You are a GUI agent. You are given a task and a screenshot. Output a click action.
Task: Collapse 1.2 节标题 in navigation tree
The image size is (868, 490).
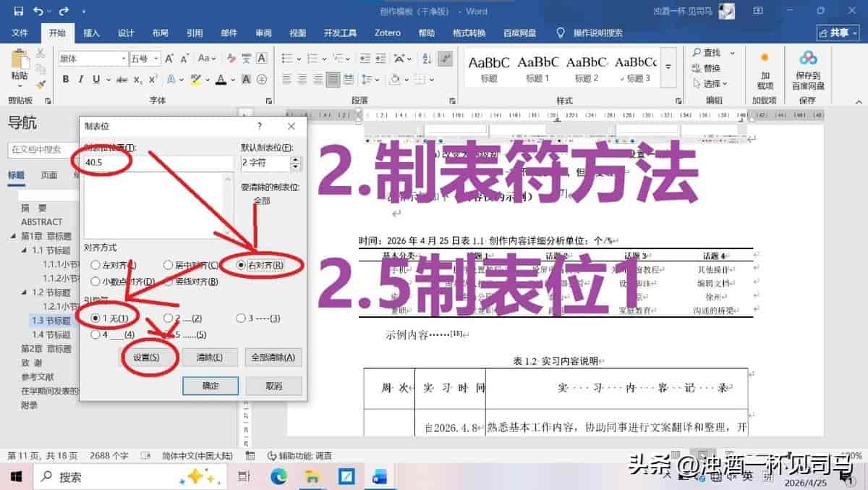[23, 292]
